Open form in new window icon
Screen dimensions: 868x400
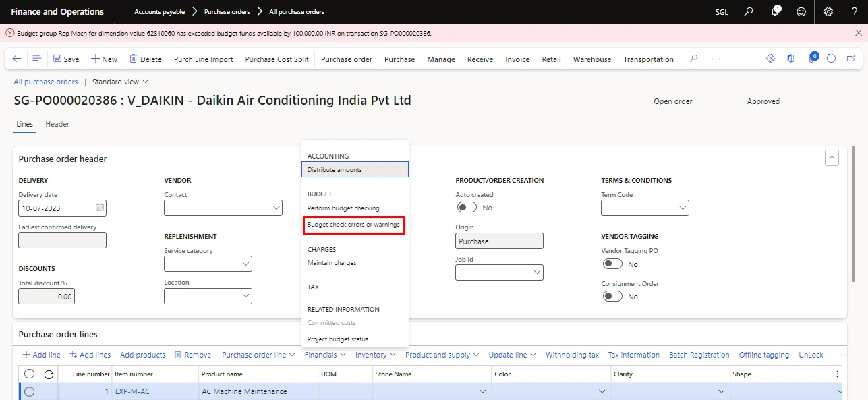pos(851,59)
